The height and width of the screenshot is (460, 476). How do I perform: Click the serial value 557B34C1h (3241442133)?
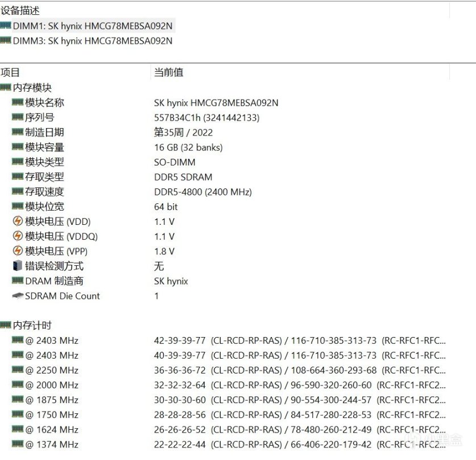click(207, 118)
